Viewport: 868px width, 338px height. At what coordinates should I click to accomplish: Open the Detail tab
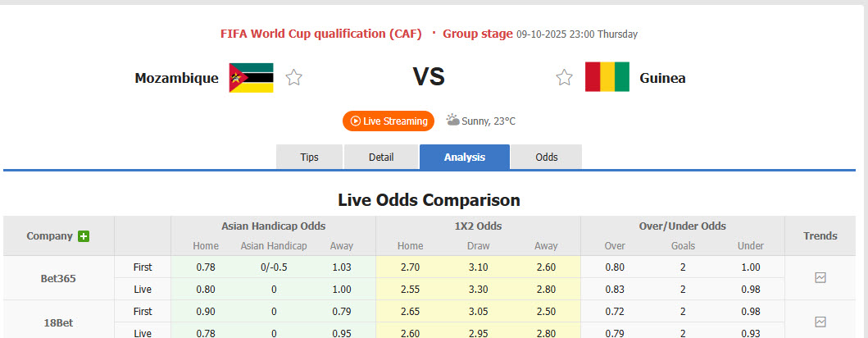[381, 157]
